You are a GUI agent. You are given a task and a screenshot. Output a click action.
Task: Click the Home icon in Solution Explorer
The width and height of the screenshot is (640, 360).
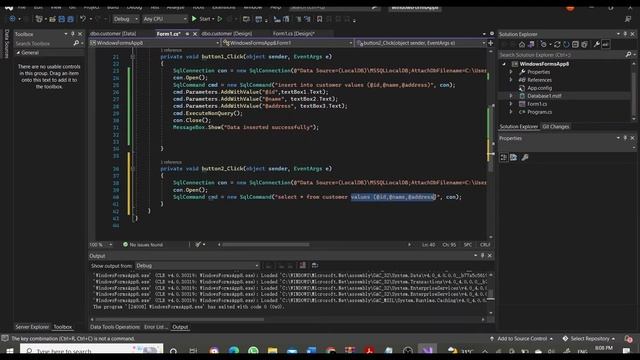522,44
